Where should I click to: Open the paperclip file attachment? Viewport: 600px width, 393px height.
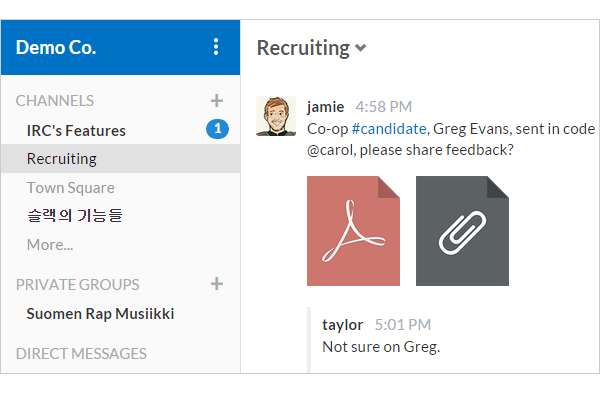[x=462, y=231]
